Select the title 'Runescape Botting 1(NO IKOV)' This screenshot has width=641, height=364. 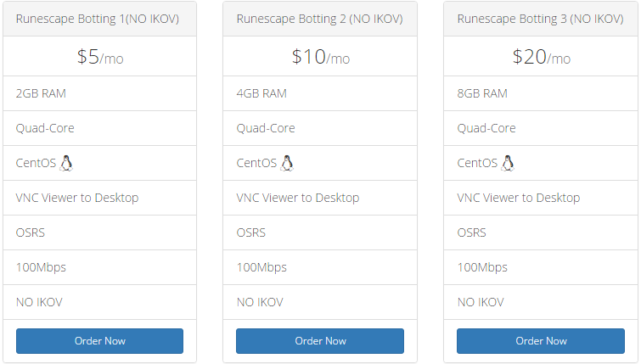pos(98,19)
